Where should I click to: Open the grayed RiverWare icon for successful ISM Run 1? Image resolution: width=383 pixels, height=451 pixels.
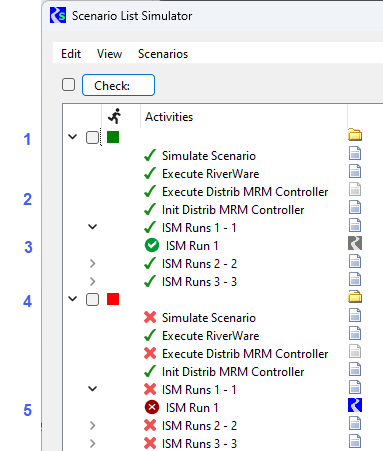(x=355, y=243)
